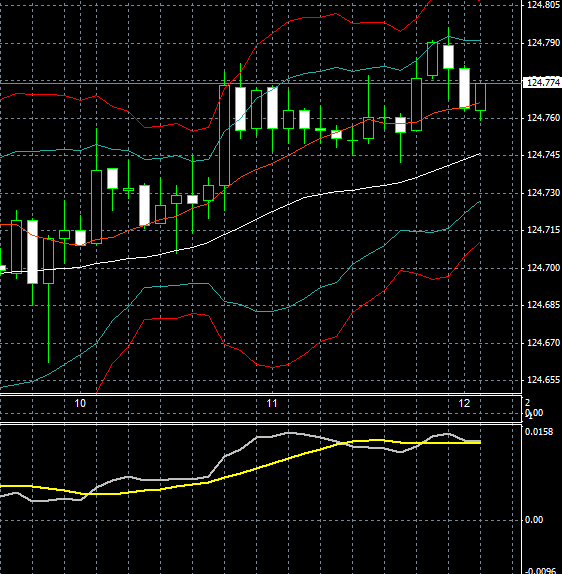Image resolution: width=562 pixels, height=574 pixels.
Task: Select the 124.685 price scale value
Action: coord(543,305)
